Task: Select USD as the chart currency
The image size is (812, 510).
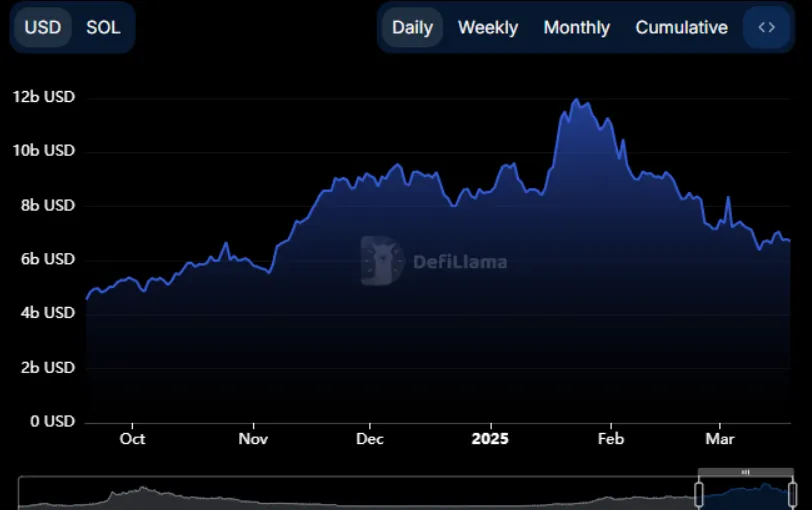Action: (x=42, y=27)
